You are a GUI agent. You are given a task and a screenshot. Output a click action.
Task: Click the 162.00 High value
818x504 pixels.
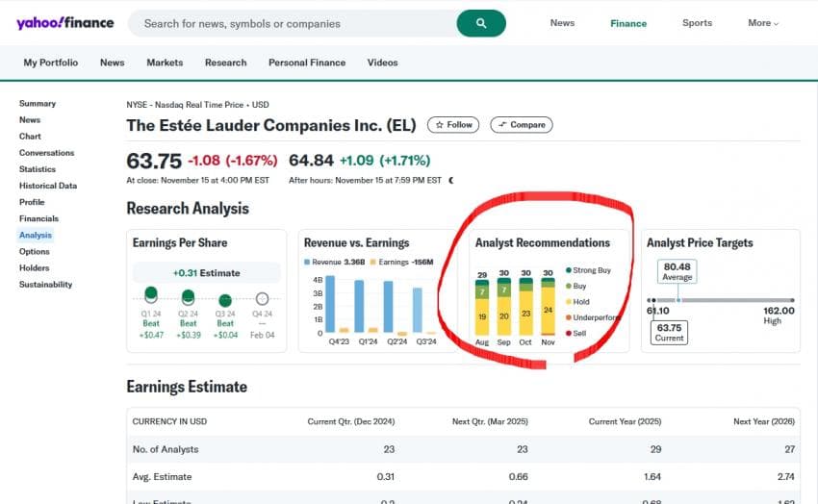[x=779, y=311]
